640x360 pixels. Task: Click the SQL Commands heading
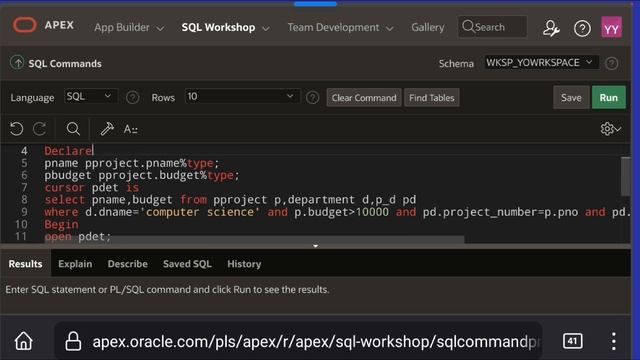[x=65, y=63]
